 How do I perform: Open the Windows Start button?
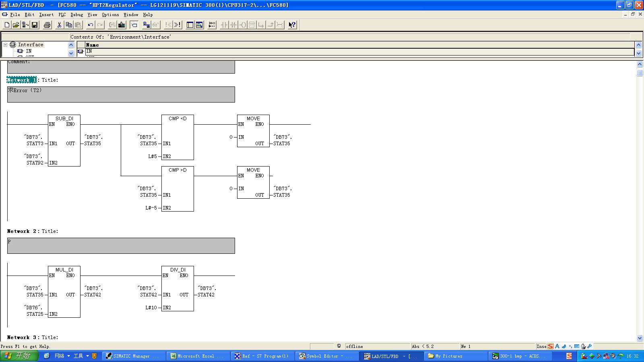[19, 356]
